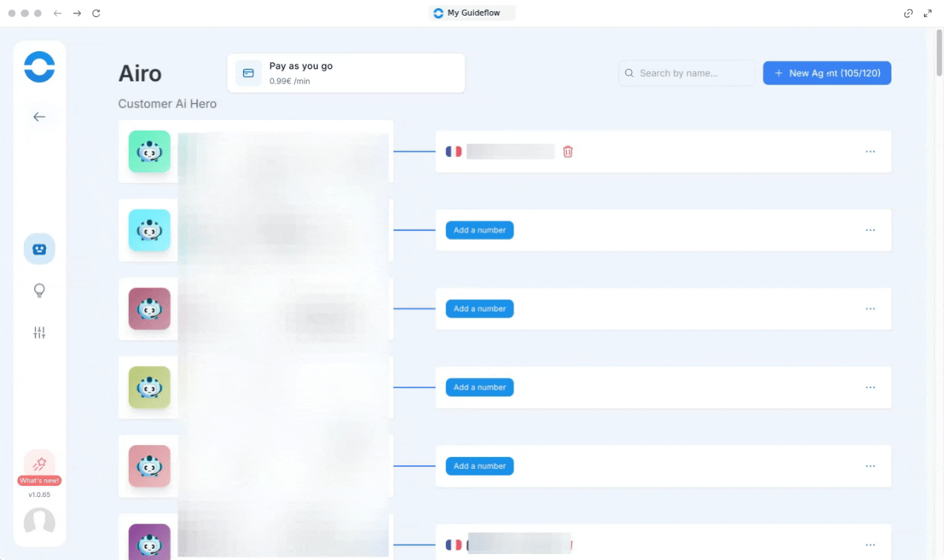
Task: Click Add a number for the third agent
Action: coord(479,309)
